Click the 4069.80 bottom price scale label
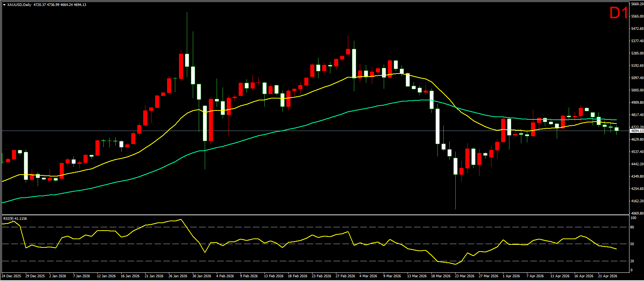 pos(637,213)
